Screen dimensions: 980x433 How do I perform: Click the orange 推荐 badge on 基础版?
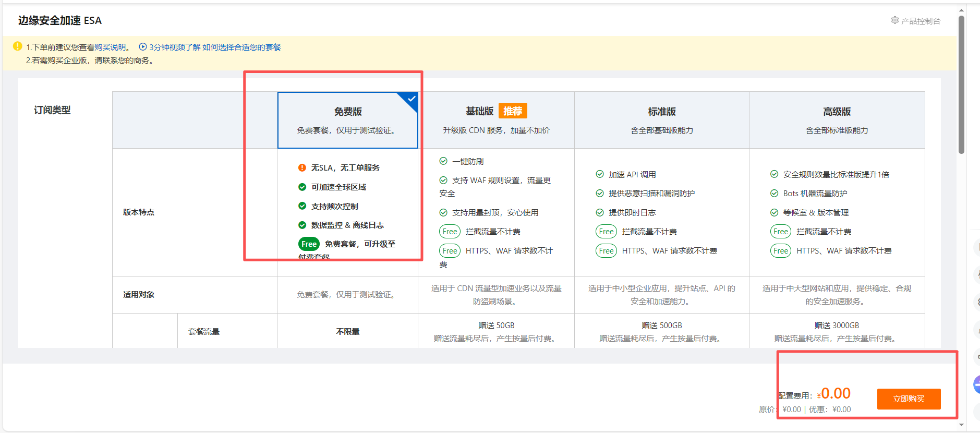pos(513,111)
